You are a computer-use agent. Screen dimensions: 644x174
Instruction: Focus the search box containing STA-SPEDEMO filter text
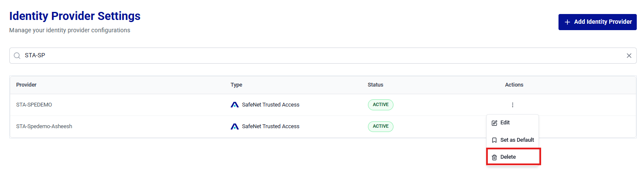(323, 56)
